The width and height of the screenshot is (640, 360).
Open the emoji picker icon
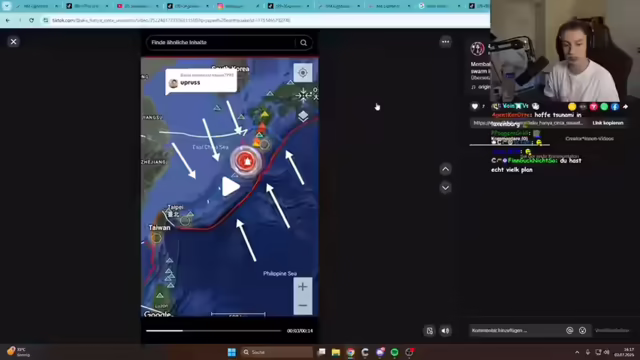click(582, 331)
